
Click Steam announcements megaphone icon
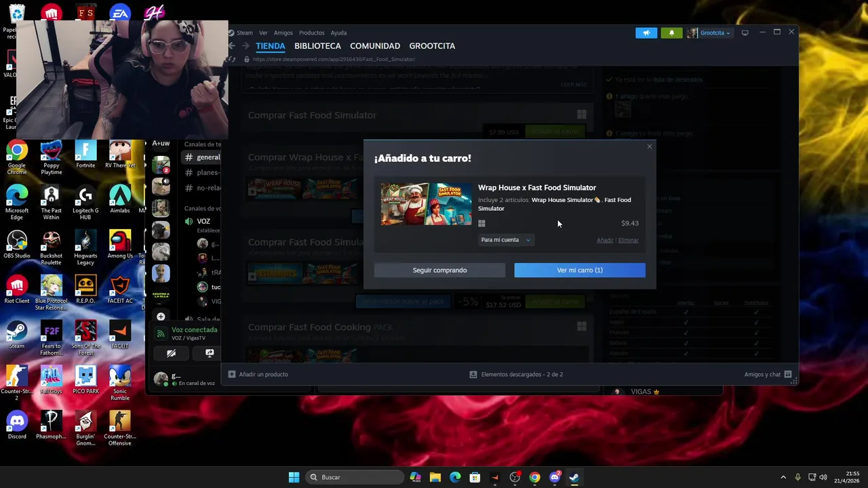click(x=646, y=33)
